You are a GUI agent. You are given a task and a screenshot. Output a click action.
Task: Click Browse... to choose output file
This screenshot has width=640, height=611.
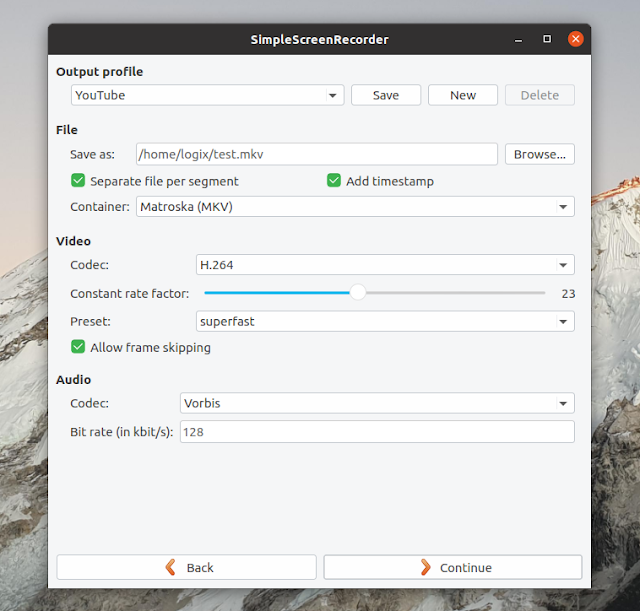(x=540, y=154)
